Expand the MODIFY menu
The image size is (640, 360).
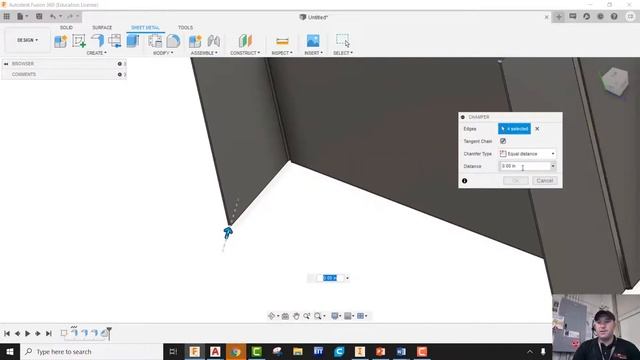(163, 53)
